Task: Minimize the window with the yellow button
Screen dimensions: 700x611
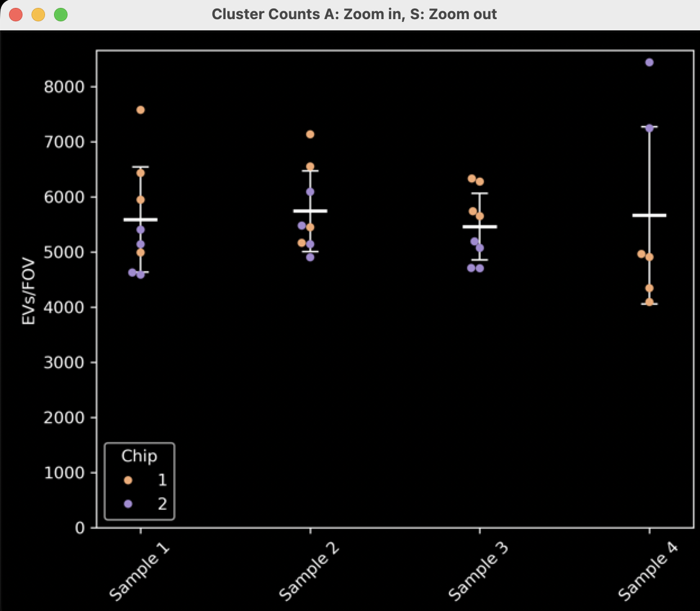Action: point(38,15)
